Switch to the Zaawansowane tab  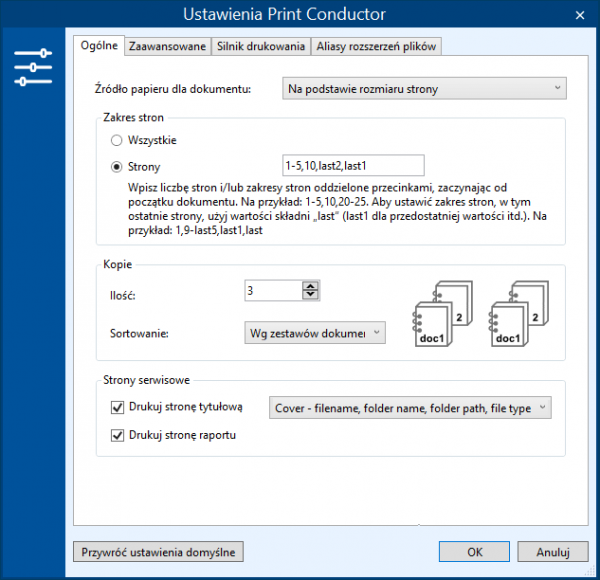168,46
